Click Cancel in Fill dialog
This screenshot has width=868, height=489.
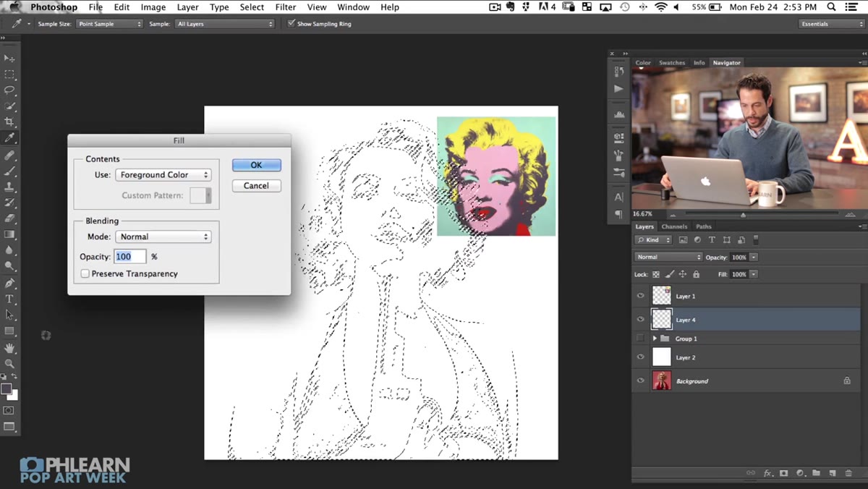[256, 186]
